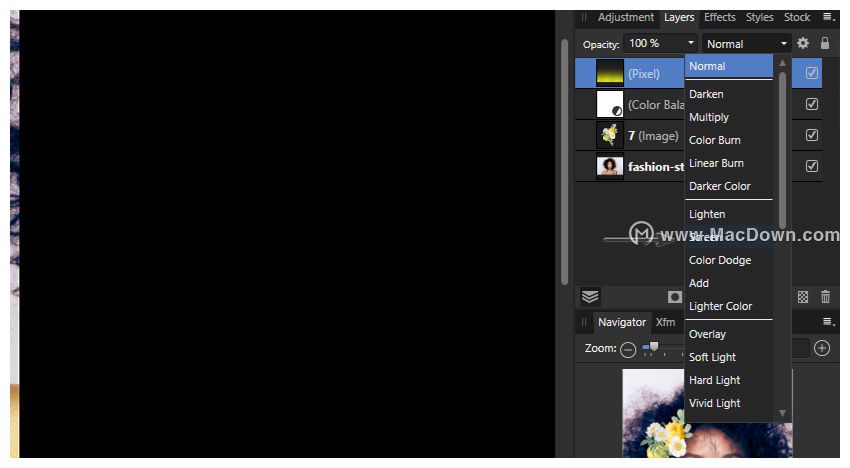Click the canvas vertical scrollbar
Image resolution: width=850 pixels, height=468 pixels.
tap(564, 162)
